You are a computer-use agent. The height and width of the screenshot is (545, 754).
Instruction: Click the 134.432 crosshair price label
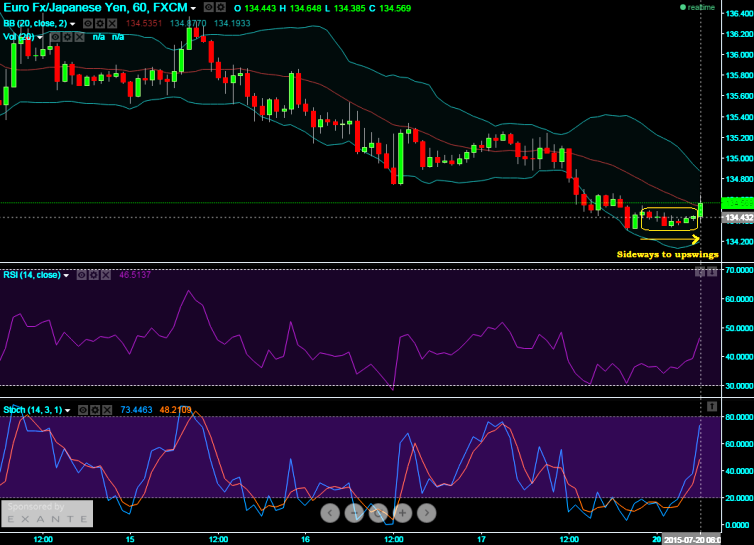click(738, 217)
